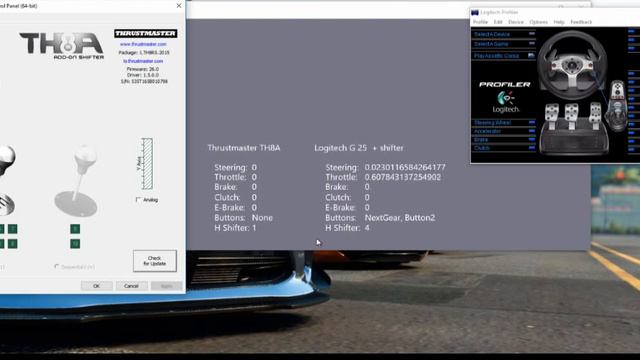Select the Sequential (+/-) radio option
This screenshot has width=640, height=360.
57,267
